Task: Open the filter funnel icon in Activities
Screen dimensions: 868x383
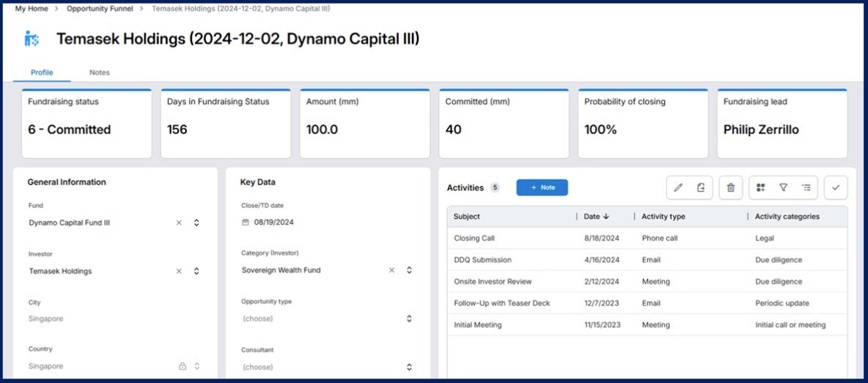Action: point(783,187)
